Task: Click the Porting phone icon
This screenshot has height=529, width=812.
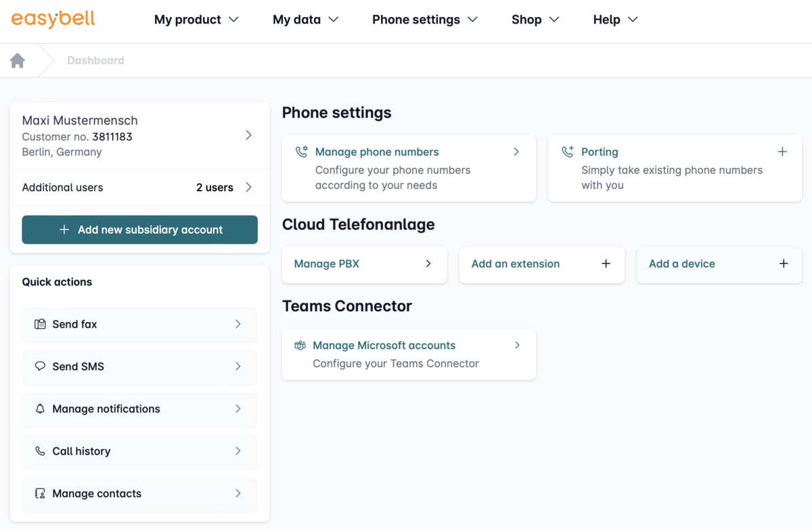Action: (567, 152)
